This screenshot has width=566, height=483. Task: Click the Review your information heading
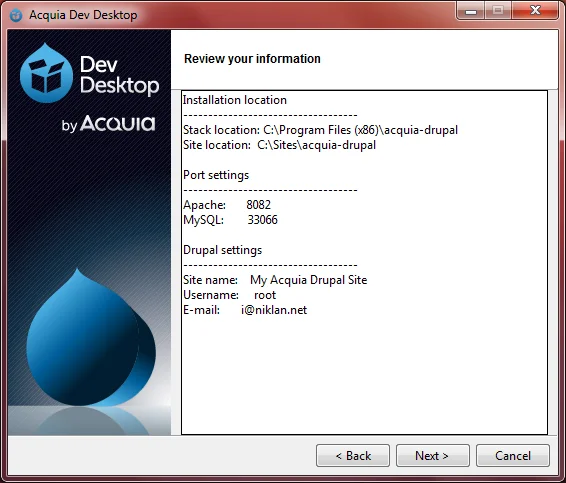(252, 58)
